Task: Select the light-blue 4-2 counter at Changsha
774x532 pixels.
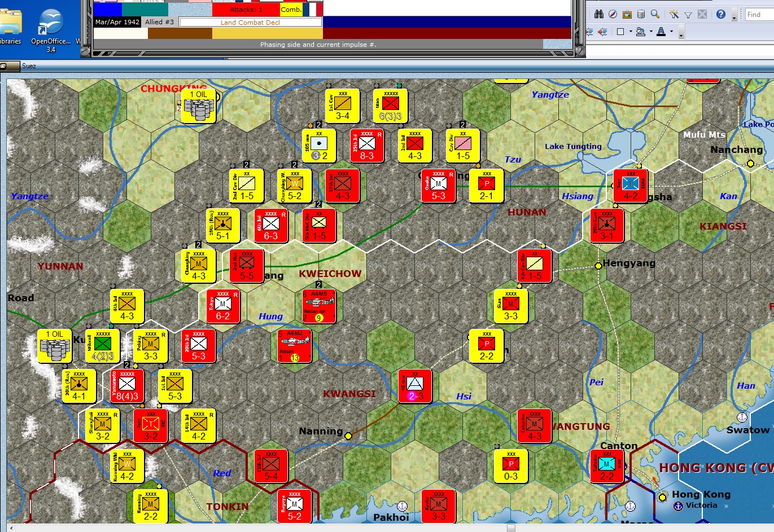Action: pyautogui.click(x=631, y=186)
